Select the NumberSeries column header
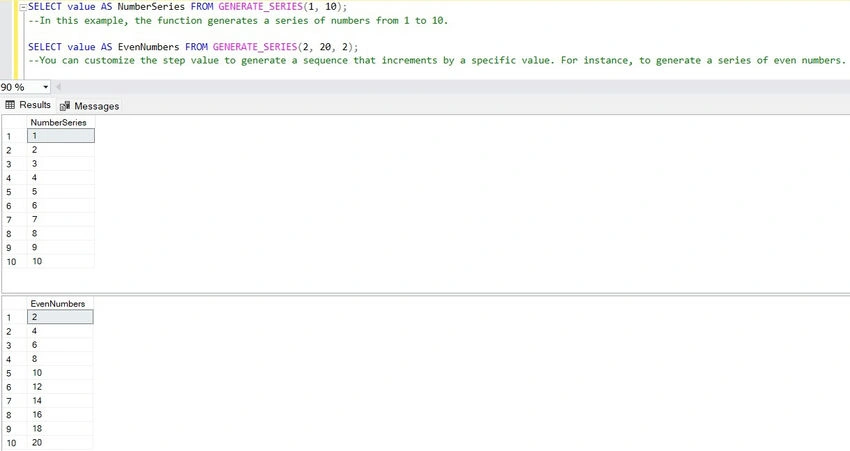This screenshot has height=451, width=850. click(61, 123)
